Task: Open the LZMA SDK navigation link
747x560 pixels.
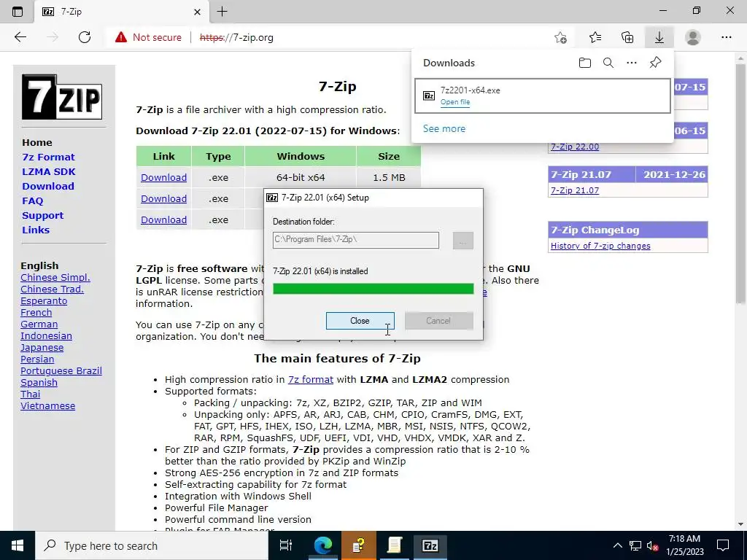Action: (x=49, y=171)
